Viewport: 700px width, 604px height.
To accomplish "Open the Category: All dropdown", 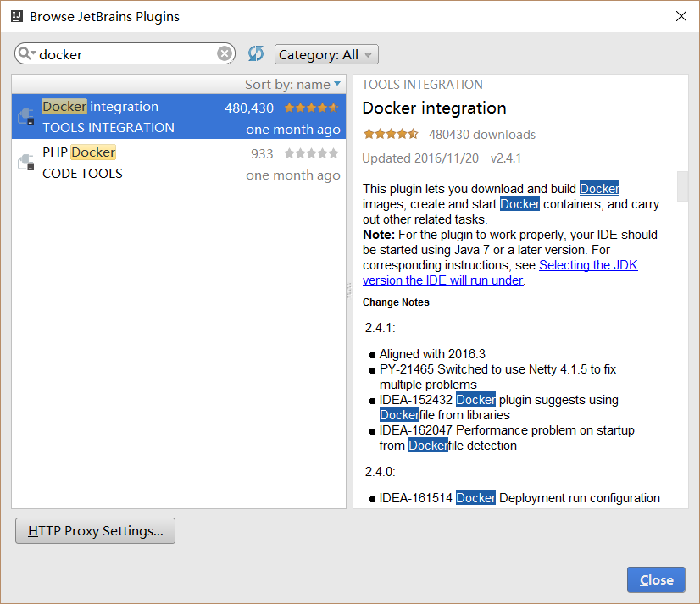I will tap(326, 54).
